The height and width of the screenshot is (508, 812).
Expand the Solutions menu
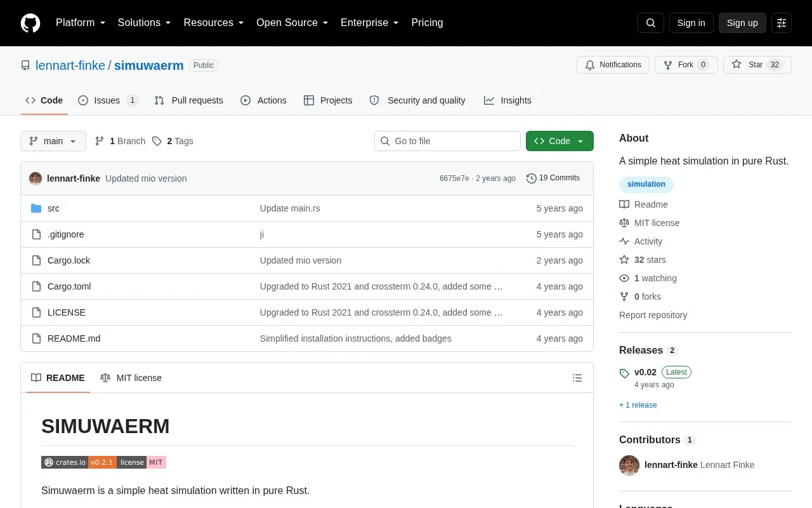click(144, 23)
